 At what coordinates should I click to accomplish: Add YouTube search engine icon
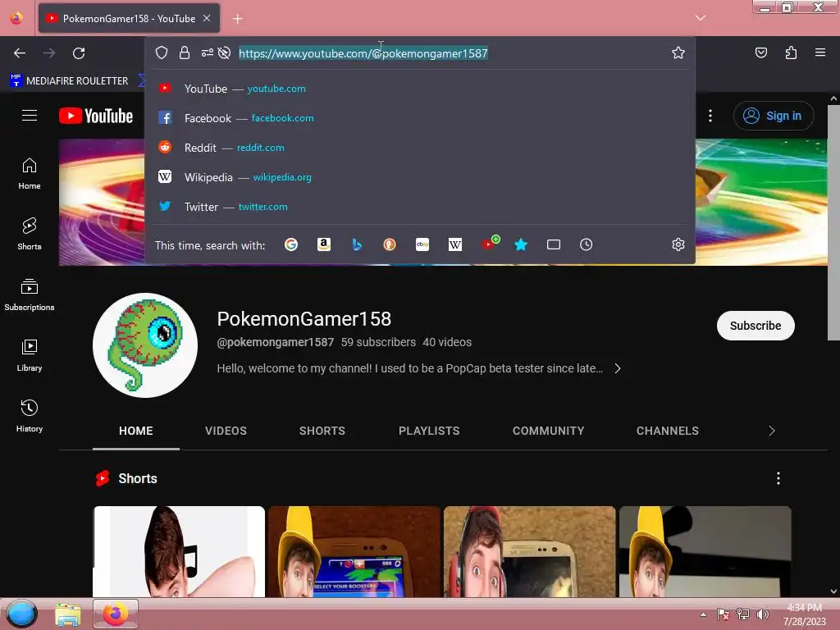pos(489,244)
